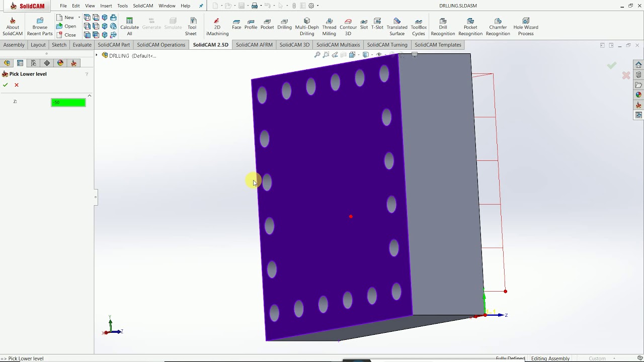The image size is (644, 362).
Task: Click the Editing Assembly status bar text
Action: click(550, 358)
